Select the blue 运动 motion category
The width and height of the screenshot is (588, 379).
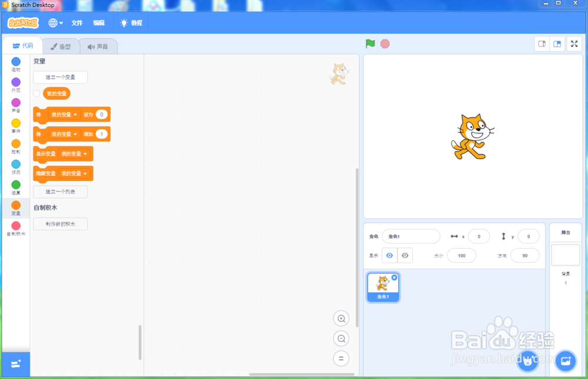click(x=16, y=65)
